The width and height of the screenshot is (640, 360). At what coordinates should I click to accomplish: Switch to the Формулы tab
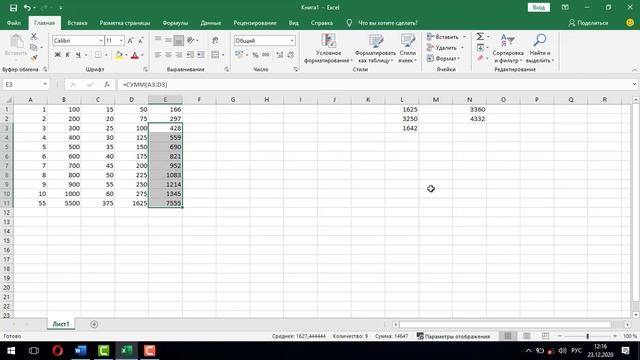pos(175,23)
